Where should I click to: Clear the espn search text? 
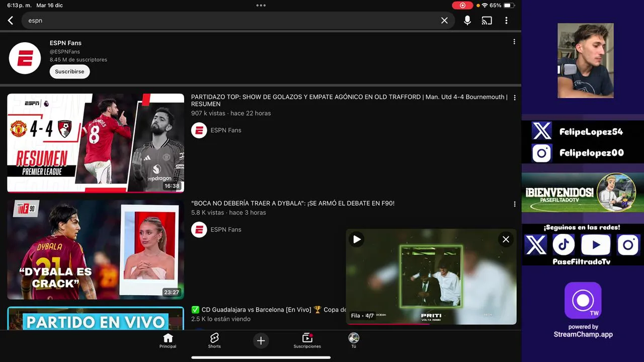click(x=444, y=21)
